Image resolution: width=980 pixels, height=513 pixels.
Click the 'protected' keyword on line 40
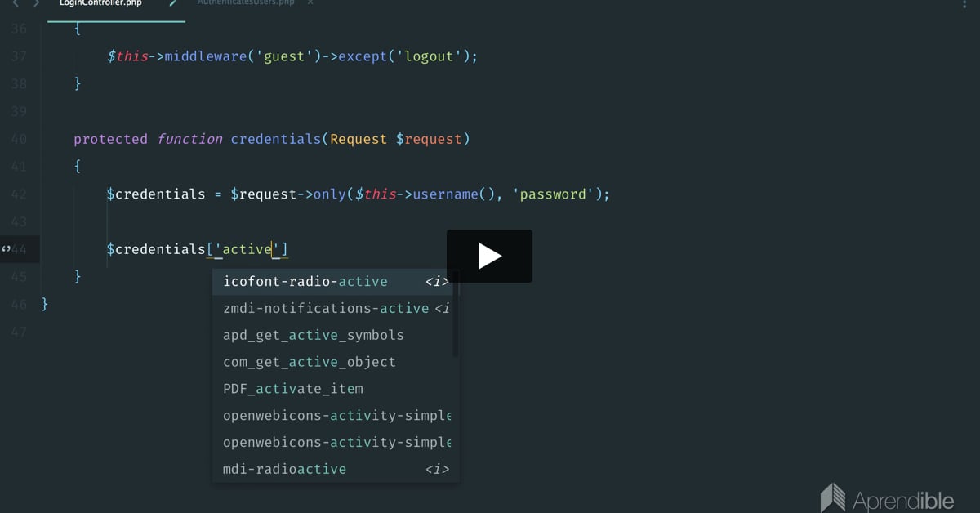(111, 139)
